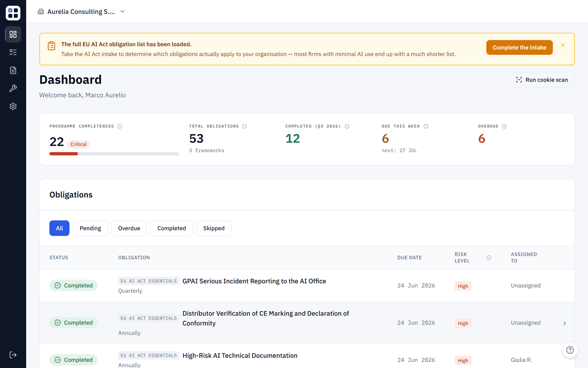Click Completed status of Distributor Verification row
The image size is (588, 368).
point(73,323)
